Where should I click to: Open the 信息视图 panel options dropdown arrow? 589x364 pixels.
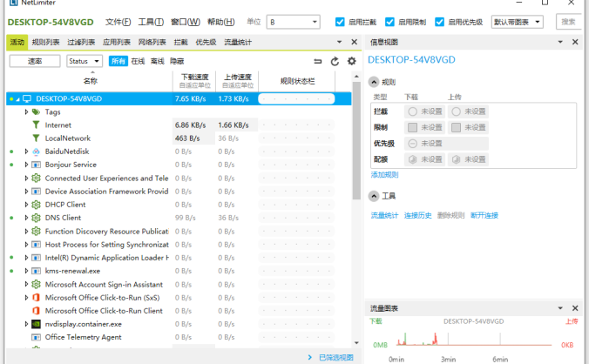tap(560, 42)
